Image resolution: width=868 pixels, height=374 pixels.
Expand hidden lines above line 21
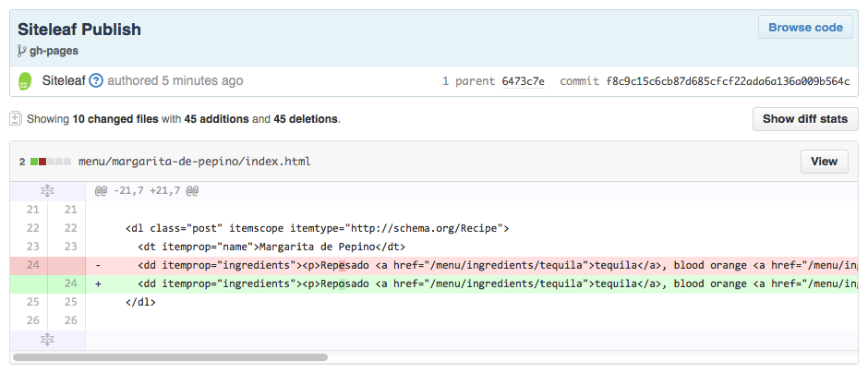pos(48,191)
